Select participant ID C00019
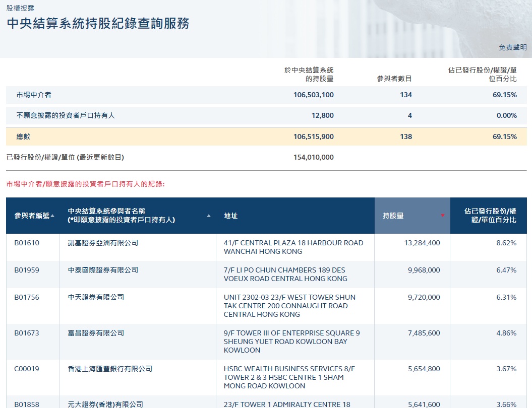Screen dimensions: 532x408 27,369
